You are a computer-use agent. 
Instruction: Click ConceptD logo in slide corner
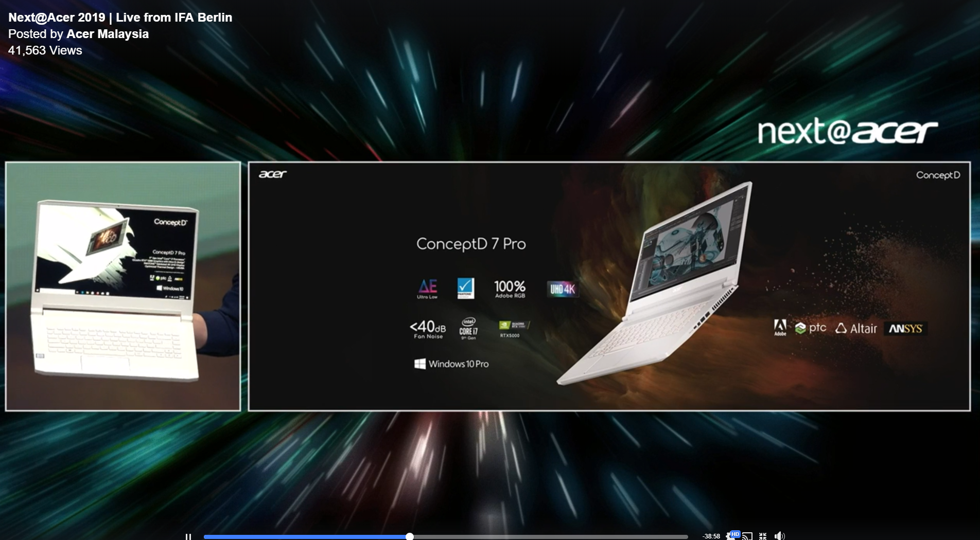pos(938,175)
